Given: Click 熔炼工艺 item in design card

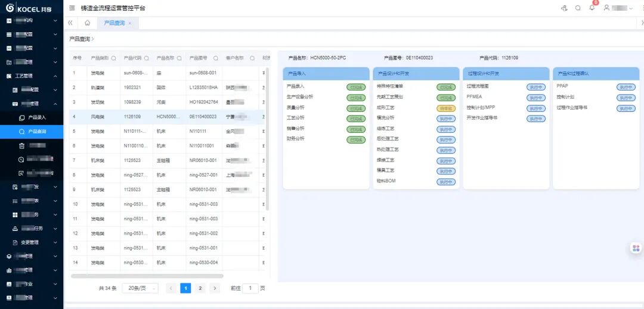Looking at the screenshot, I should (x=385, y=128).
